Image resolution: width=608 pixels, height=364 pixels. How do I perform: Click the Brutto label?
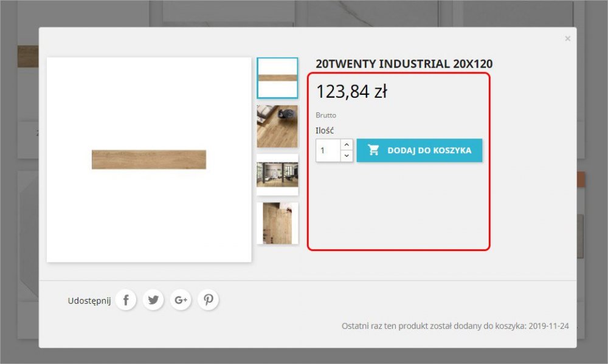326,115
